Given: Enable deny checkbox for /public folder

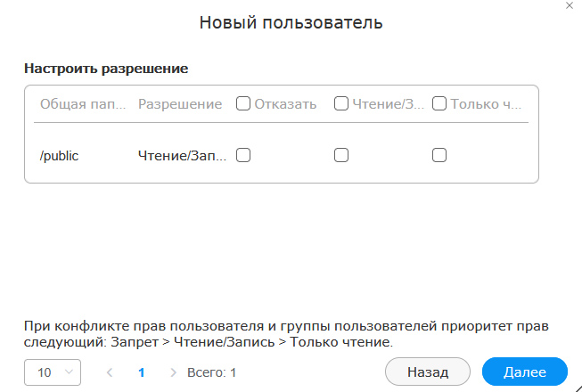Looking at the screenshot, I should point(243,155).
